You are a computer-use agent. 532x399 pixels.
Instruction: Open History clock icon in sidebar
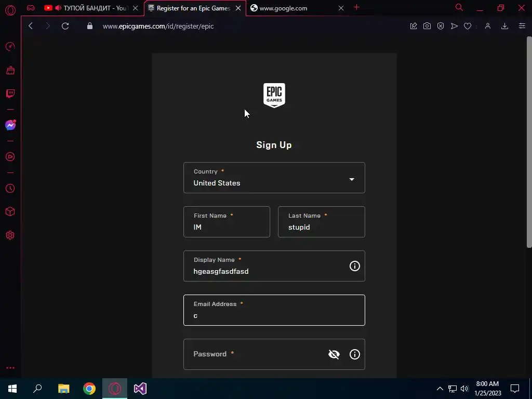[10, 188]
